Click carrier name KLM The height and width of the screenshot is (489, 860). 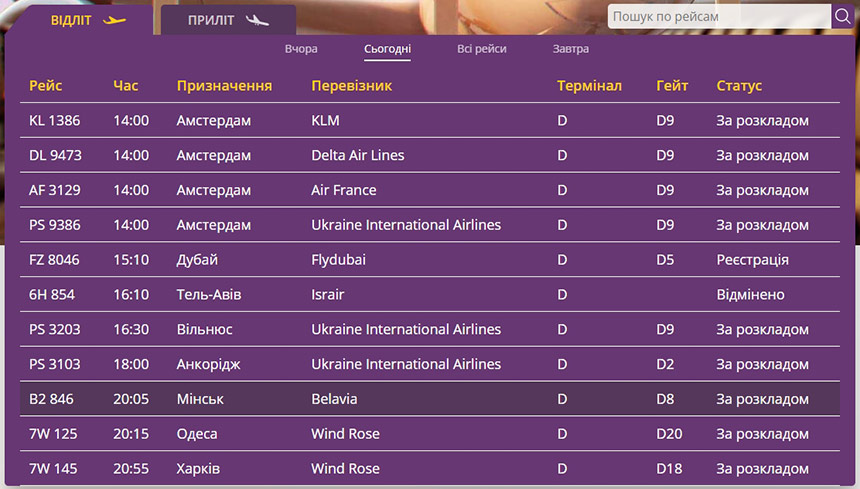(325, 121)
